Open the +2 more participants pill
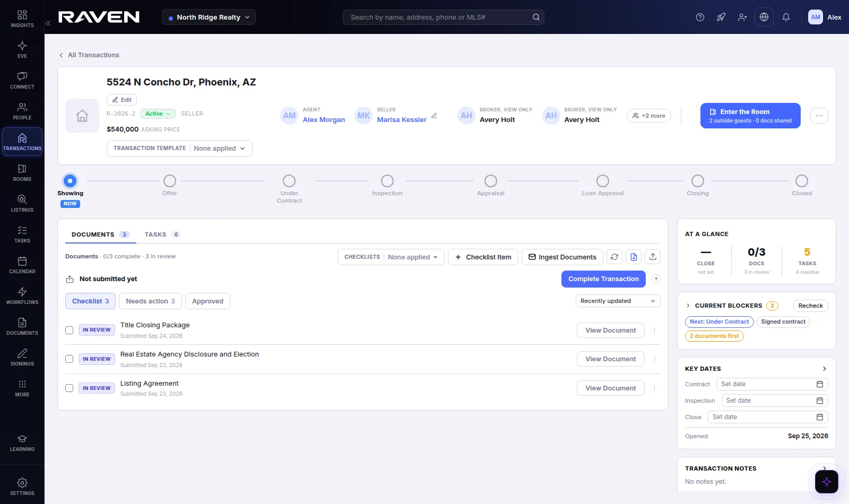Viewport: 849px width, 504px height. point(649,116)
